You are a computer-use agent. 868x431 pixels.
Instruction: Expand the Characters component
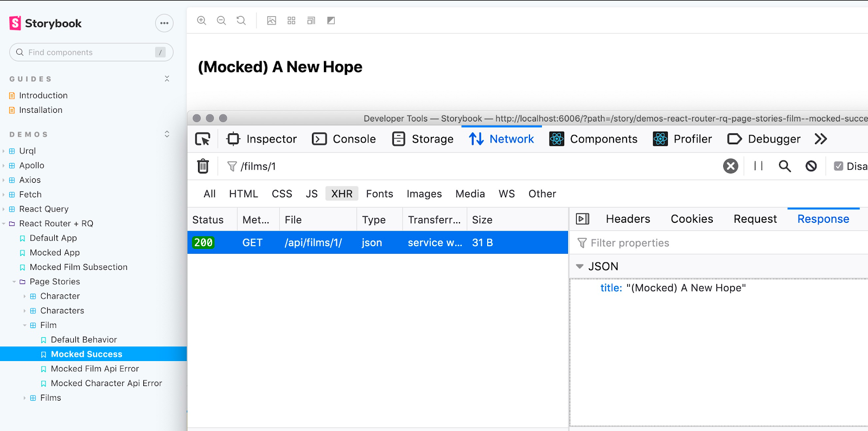(62, 311)
